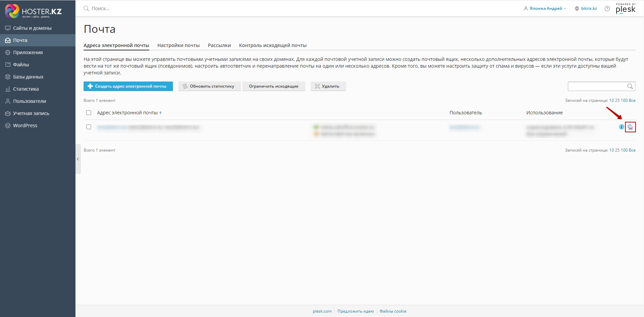Toggle the select-all checkbox in table header

click(89, 113)
